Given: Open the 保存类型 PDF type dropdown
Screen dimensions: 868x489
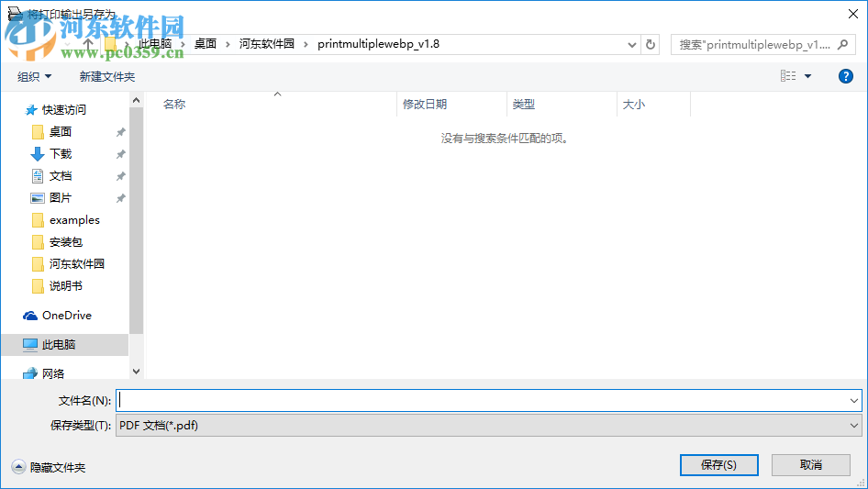Looking at the screenshot, I should [488, 426].
